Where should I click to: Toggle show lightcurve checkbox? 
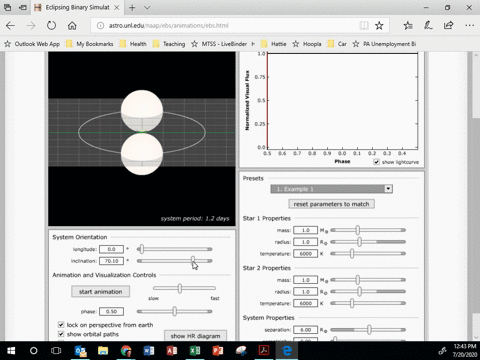pos(376,162)
